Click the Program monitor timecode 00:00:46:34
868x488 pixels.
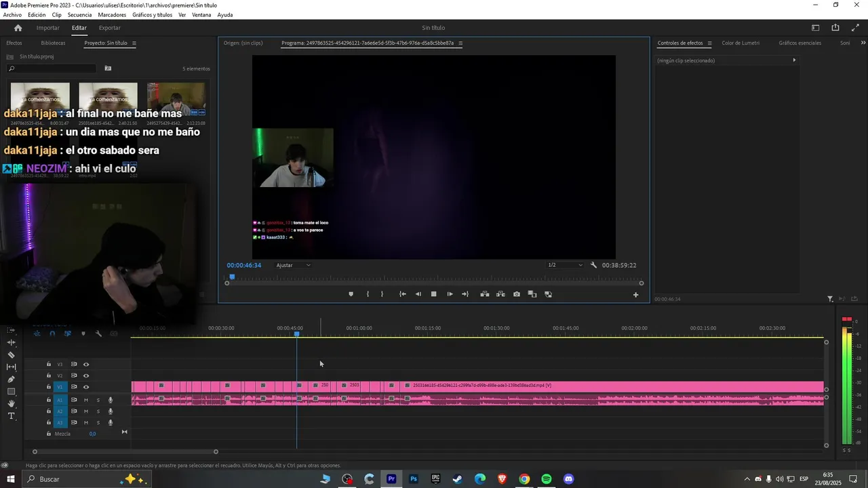coord(244,265)
